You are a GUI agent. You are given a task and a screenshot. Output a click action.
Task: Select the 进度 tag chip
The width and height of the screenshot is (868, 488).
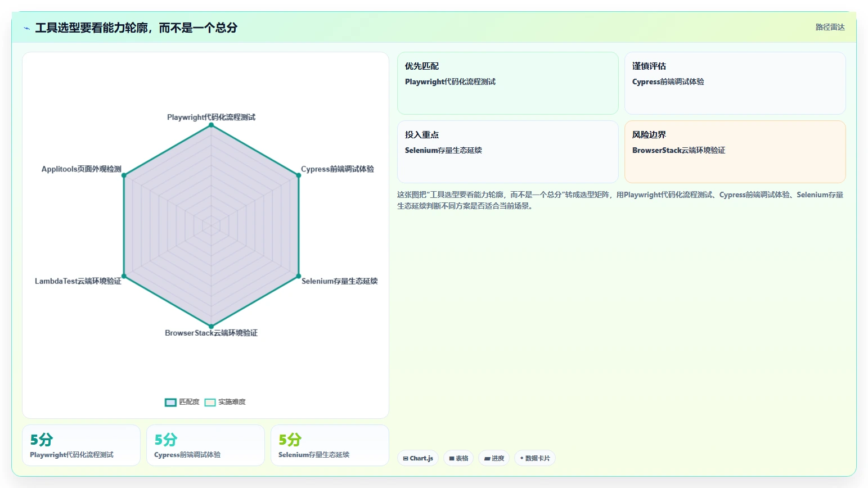[x=494, y=458]
